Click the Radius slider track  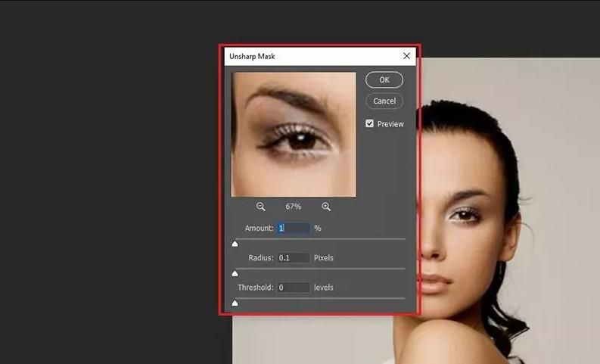(x=320, y=269)
